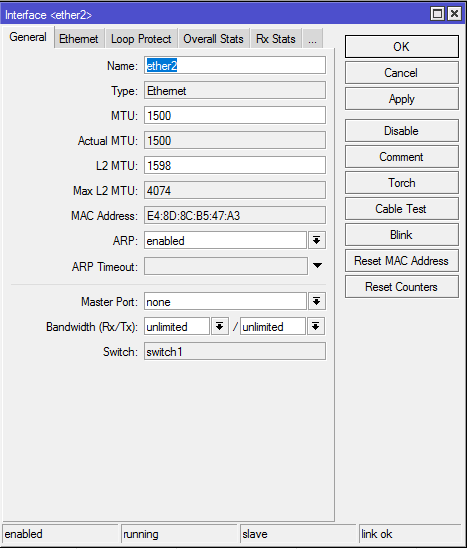467x549 pixels.
Task: Open the Overall Stats tab
Action: 214,39
